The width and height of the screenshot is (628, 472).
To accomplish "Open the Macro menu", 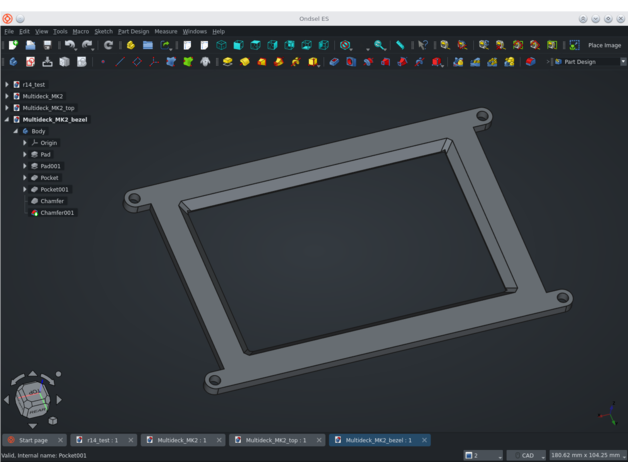I will coord(80,31).
